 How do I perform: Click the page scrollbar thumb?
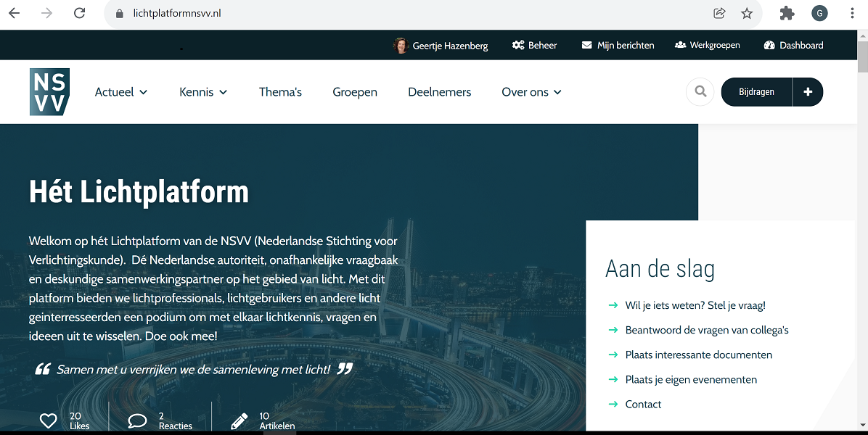[x=862, y=57]
